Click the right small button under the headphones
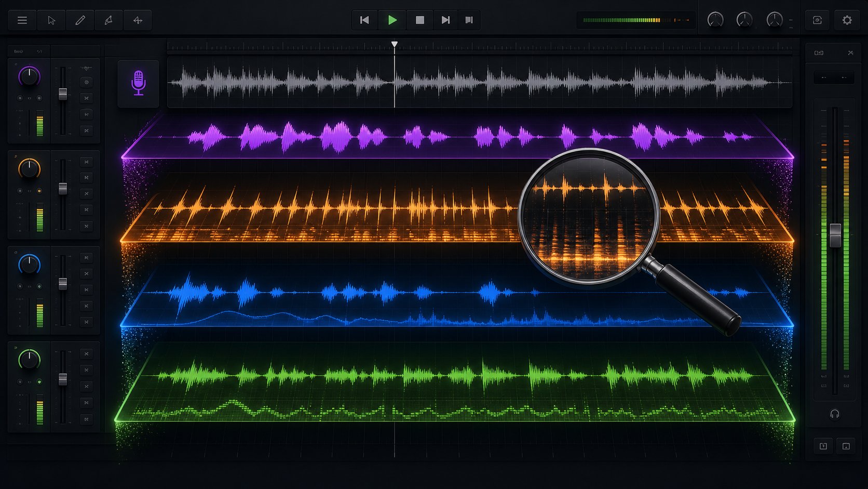The image size is (868, 489). tap(846, 446)
